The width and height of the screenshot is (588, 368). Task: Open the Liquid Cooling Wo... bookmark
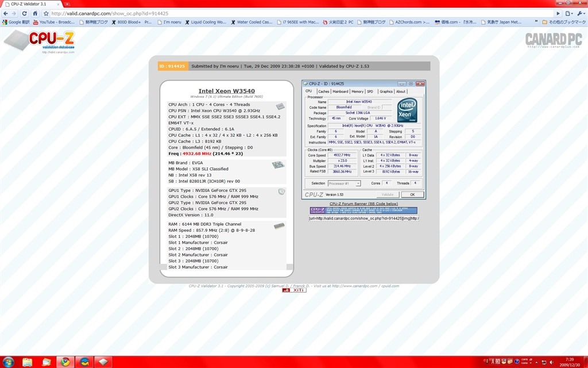pyautogui.click(x=206, y=22)
